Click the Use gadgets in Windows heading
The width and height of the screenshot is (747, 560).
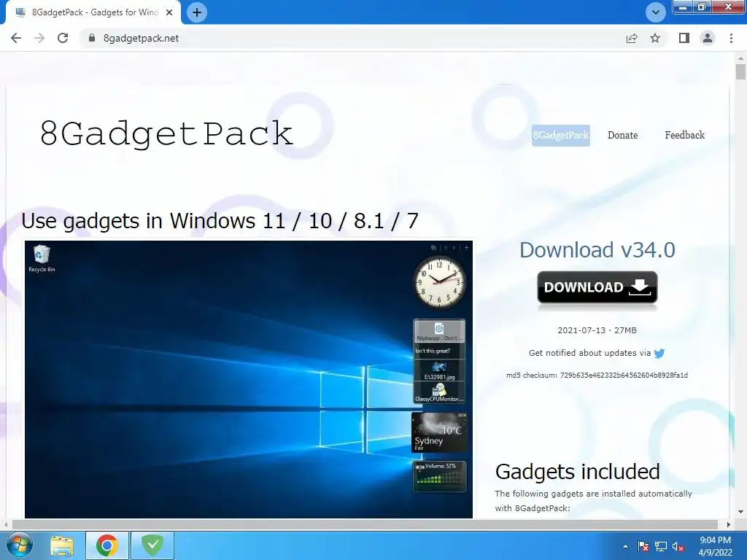220,221
